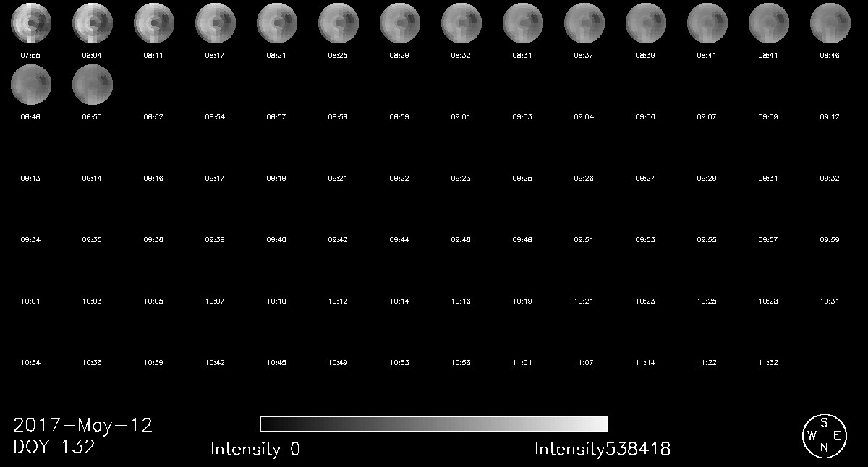Choose the disk image above 08:29
The height and width of the screenshot is (467, 868).
point(400,23)
